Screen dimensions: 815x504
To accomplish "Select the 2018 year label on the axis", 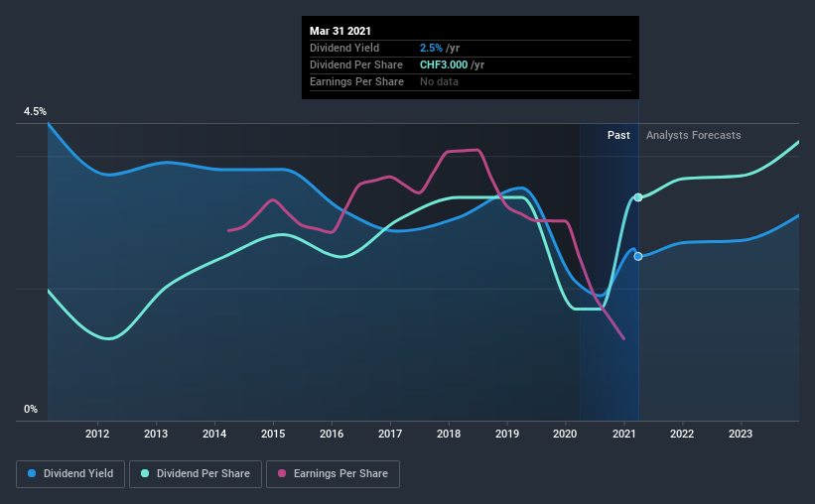I will tap(449, 434).
